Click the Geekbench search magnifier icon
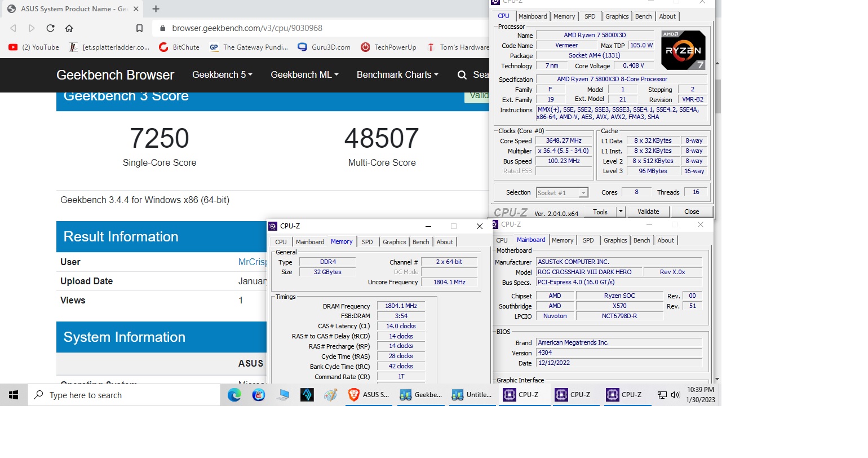Screen dimensions: 868x458 pyautogui.click(x=462, y=75)
